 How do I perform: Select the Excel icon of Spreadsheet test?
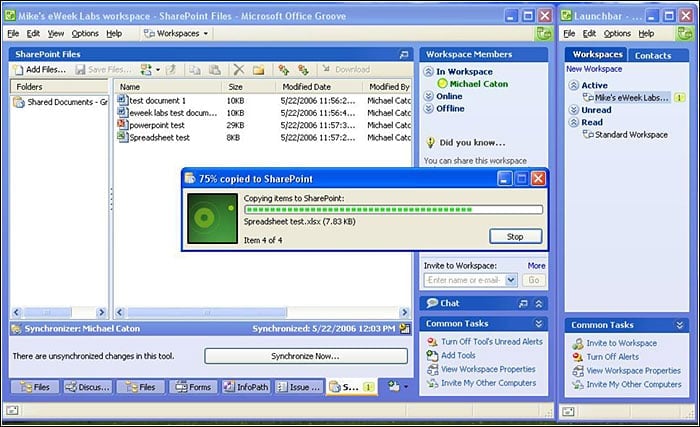(122, 137)
